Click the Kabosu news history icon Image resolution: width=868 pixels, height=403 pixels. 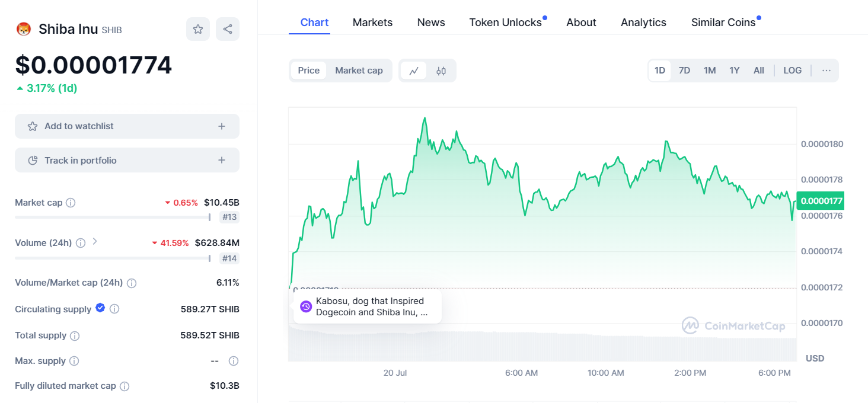point(306,306)
